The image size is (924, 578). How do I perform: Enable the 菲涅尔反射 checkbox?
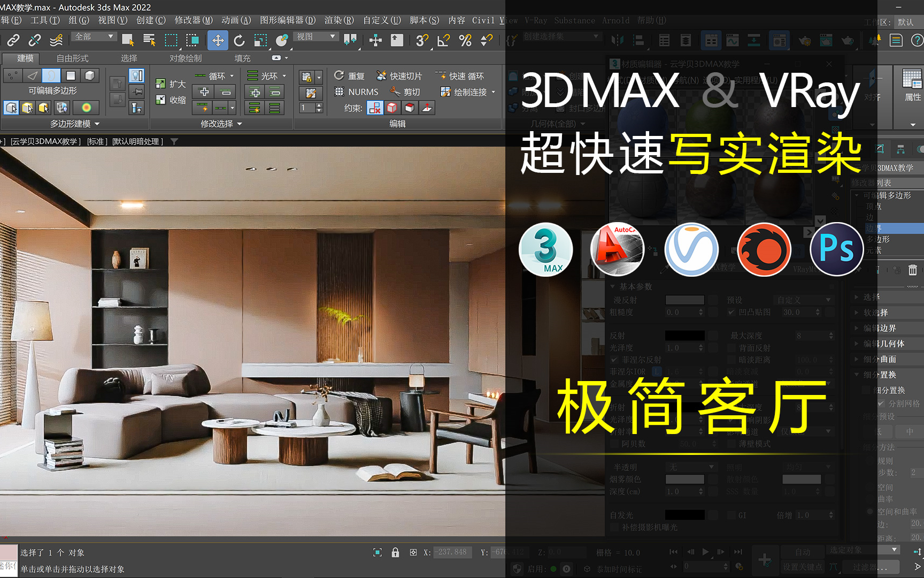pos(614,360)
